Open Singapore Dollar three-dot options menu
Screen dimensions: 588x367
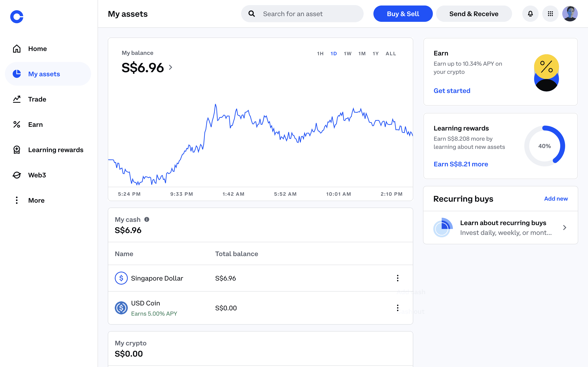[398, 278]
